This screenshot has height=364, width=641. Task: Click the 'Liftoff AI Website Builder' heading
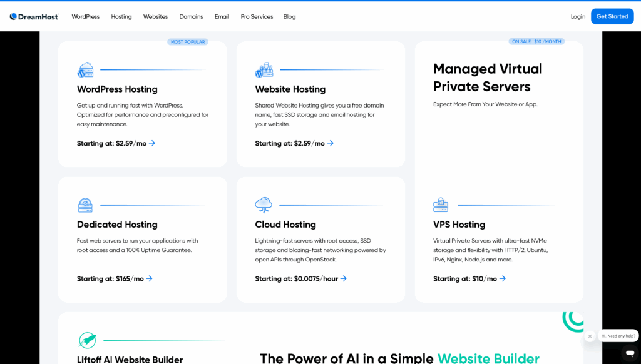(130, 360)
